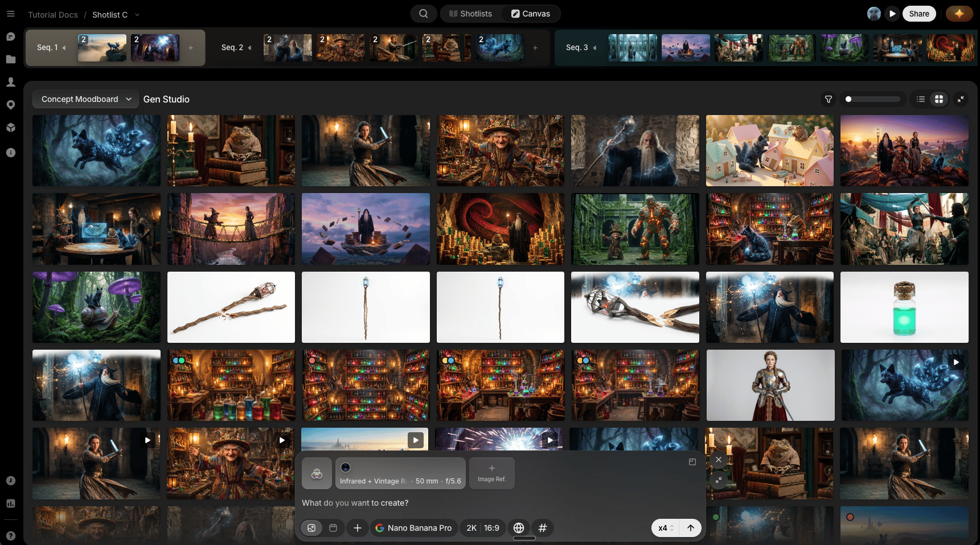The width and height of the screenshot is (980, 545).
Task: Open the Nano Banana Pro model selector
Action: tap(414, 528)
